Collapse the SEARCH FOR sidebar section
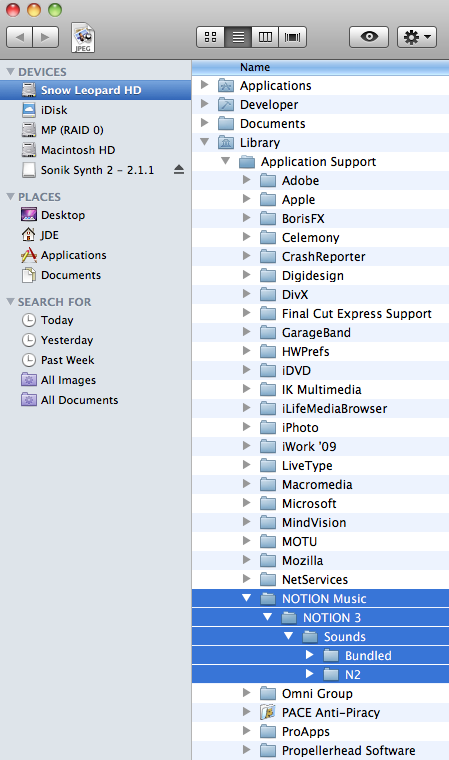The image size is (449, 760). (10, 302)
